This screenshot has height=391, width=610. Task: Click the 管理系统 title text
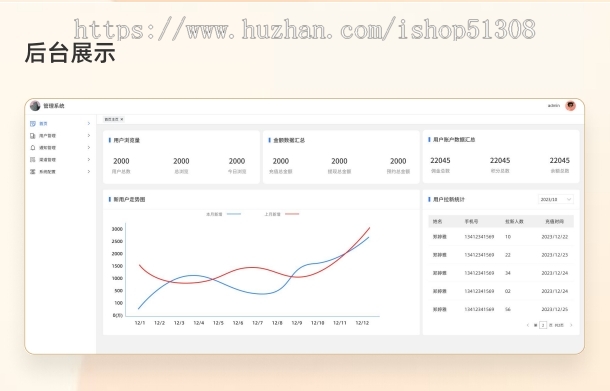click(54, 106)
